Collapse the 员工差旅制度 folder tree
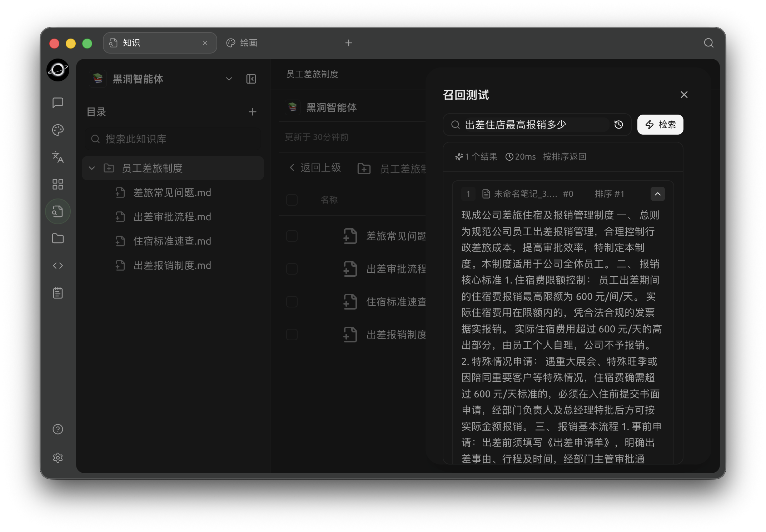Screen dimensions: 766x532 [x=92, y=168]
